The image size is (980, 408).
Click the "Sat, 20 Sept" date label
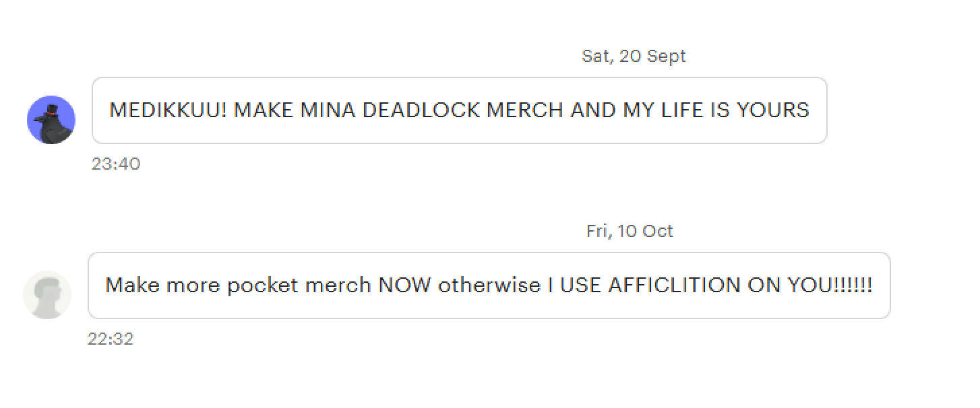point(634,56)
